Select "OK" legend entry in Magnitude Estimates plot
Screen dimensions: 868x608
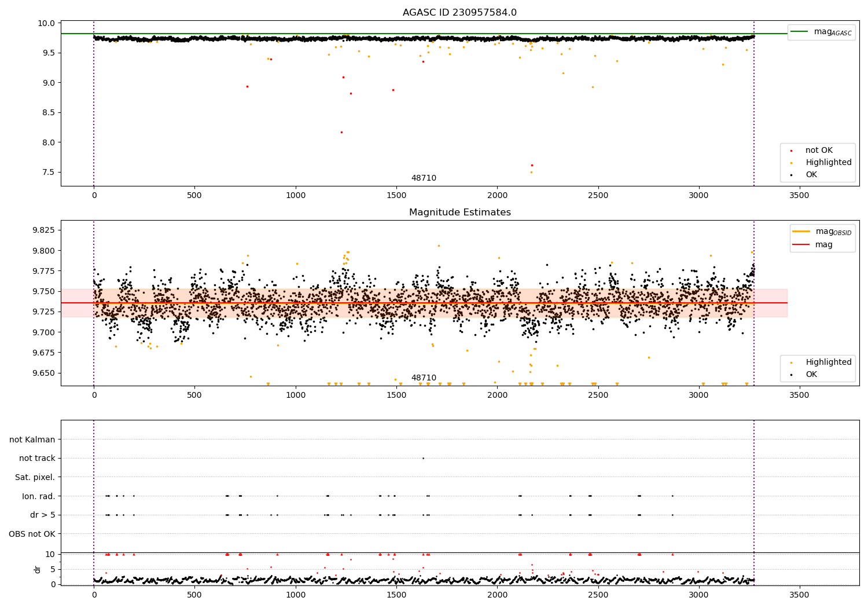pyautogui.click(x=811, y=375)
